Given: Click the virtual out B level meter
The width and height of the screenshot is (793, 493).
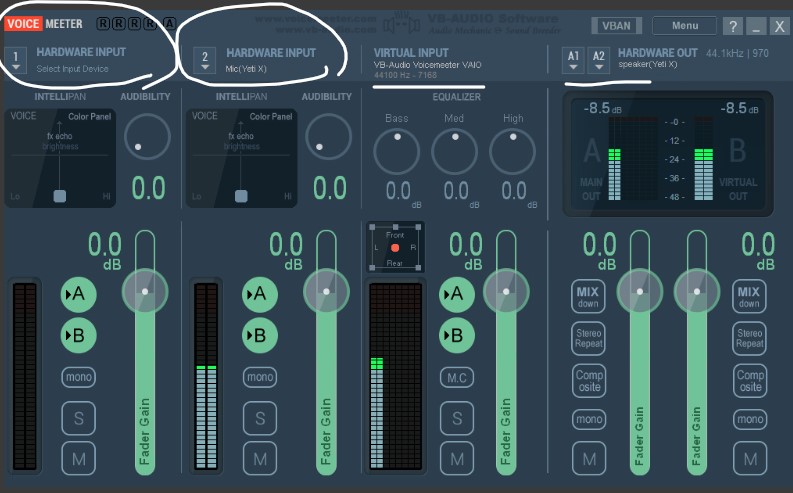Looking at the screenshot, I should pos(703,159).
